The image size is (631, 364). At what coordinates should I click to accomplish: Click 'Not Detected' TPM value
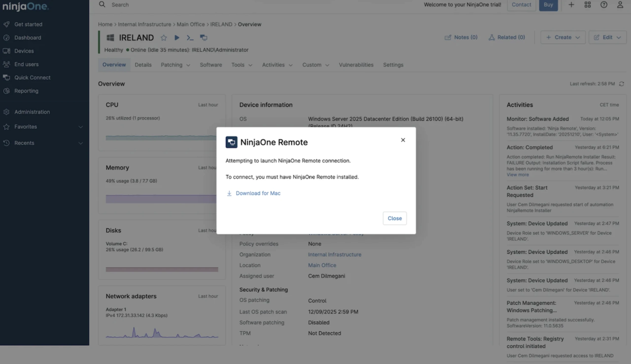tap(325, 333)
